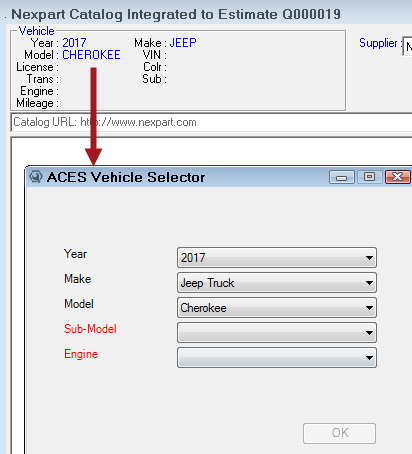Click the red Engine label

[81, 354]
